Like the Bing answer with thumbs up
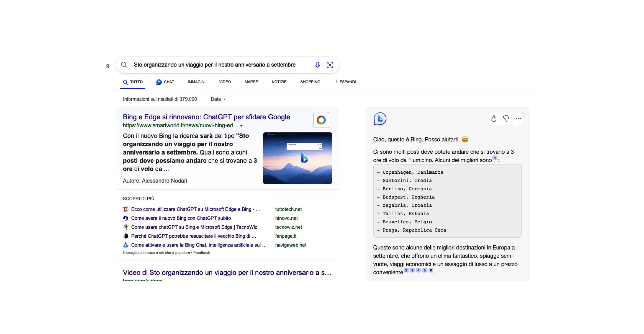 (x=494, y=119)
